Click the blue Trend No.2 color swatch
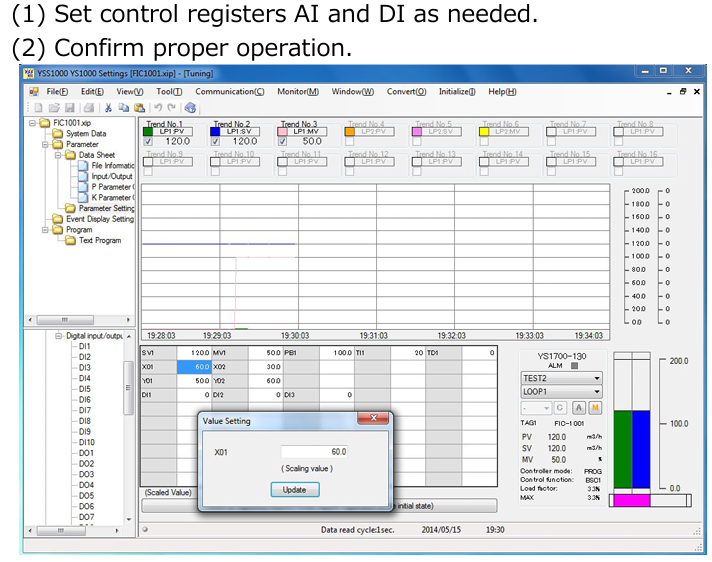The image size is (712, 562). 215,131
